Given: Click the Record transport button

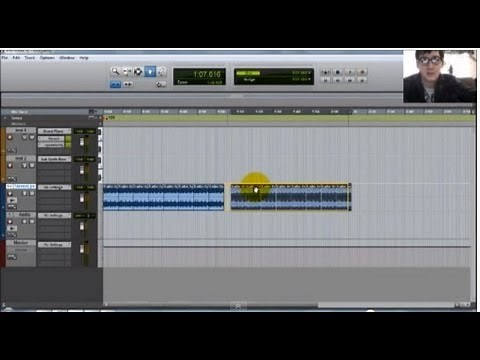Looking at the screenshot, I should [x=362, y=72].
